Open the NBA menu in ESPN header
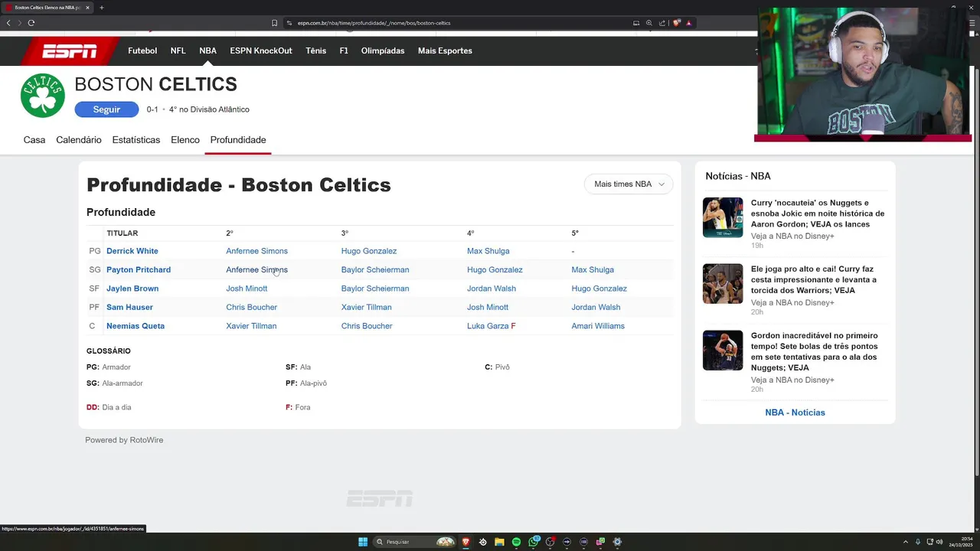Screen dimensions: 980x551 (x=208, y=51)
